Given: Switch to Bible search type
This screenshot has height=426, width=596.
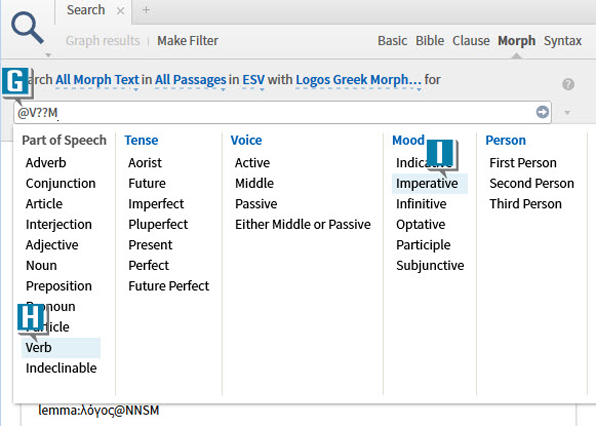Looking at the screenshot, I should coord(430,41).
